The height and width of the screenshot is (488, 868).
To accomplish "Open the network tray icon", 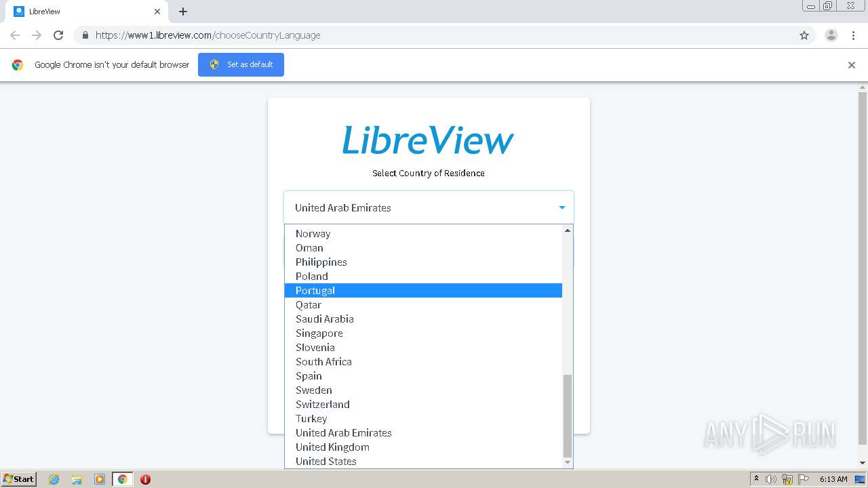I will pos(787,479).
